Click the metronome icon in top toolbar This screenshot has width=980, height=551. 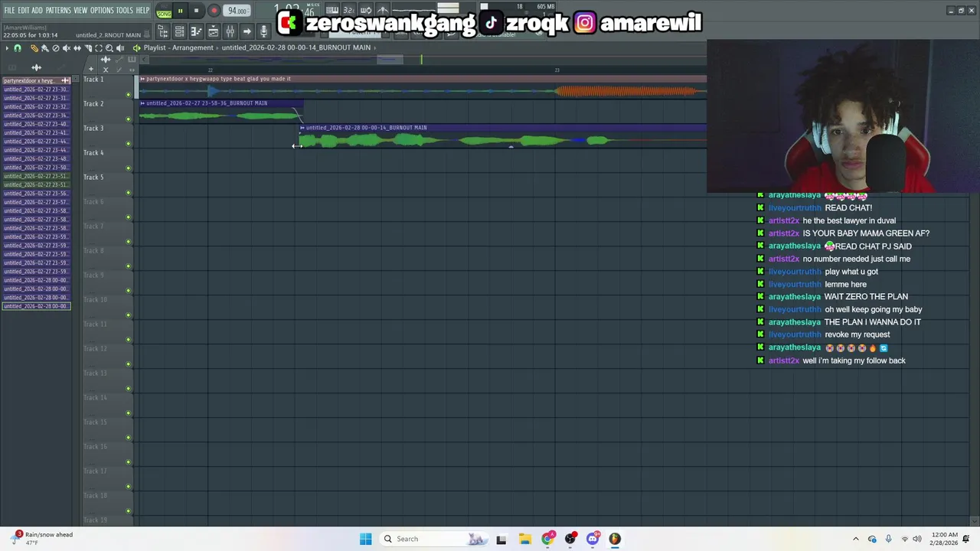pyautogui.click(x=383, y=10)
